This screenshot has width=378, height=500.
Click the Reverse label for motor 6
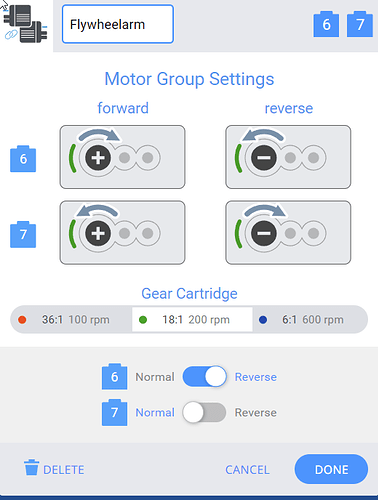(256, 377)
